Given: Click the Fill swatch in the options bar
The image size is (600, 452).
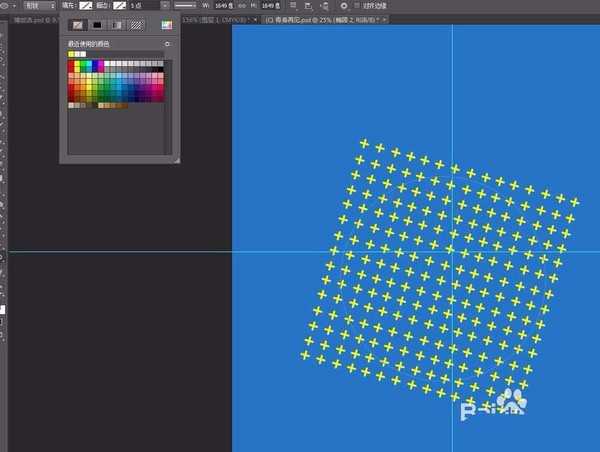Looking at the screenshot, I should (x=86, y=6).
